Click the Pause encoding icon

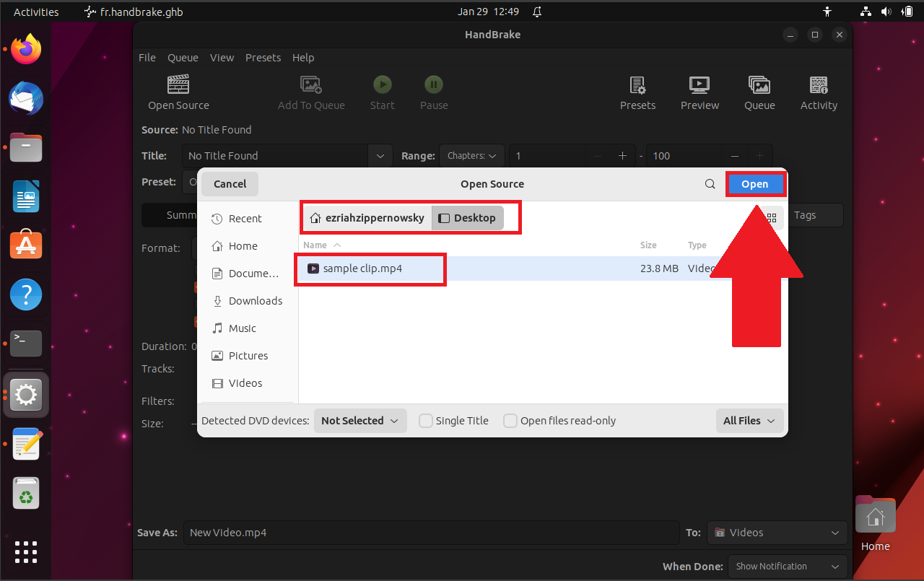pyautogui.click(x=433, y=92)
